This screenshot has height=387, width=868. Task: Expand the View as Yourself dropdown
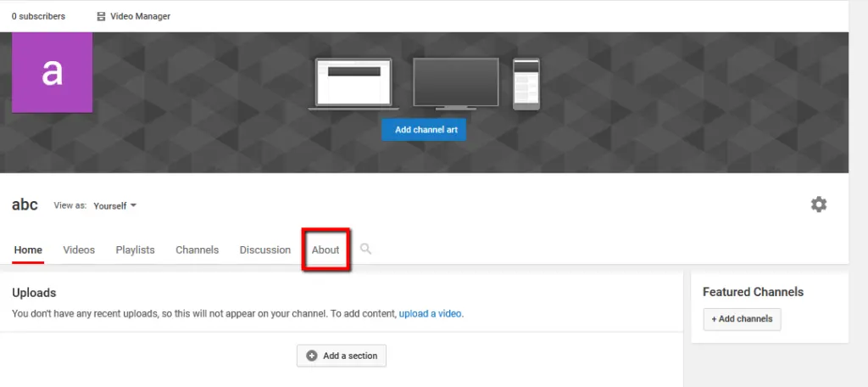pyautogui.click(x=115, y=205)
